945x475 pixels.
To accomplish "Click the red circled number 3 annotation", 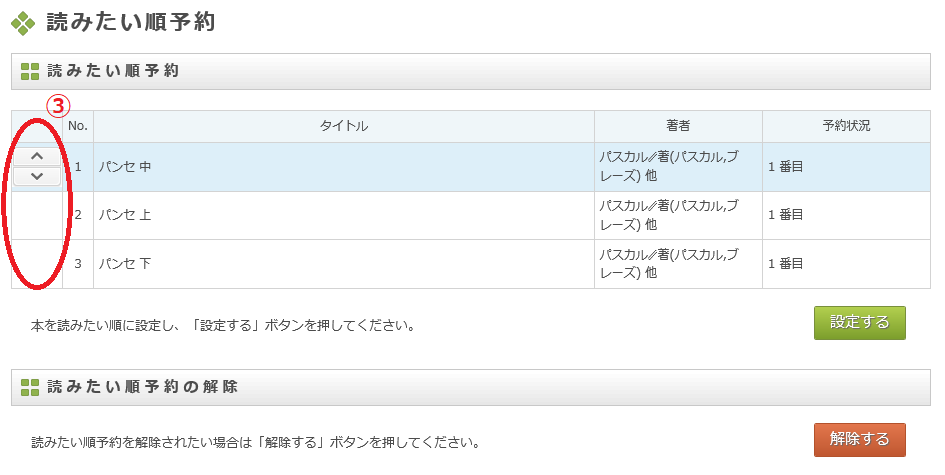I will coord(60,105).
